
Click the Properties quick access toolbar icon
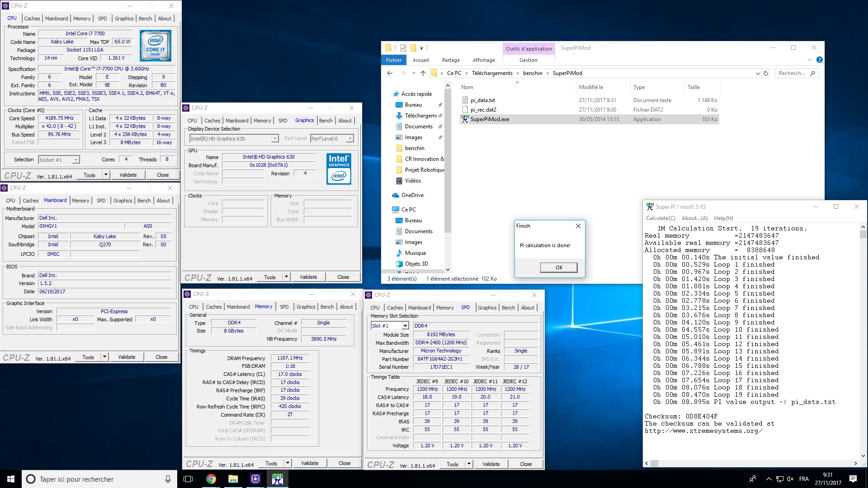point(403,48)
